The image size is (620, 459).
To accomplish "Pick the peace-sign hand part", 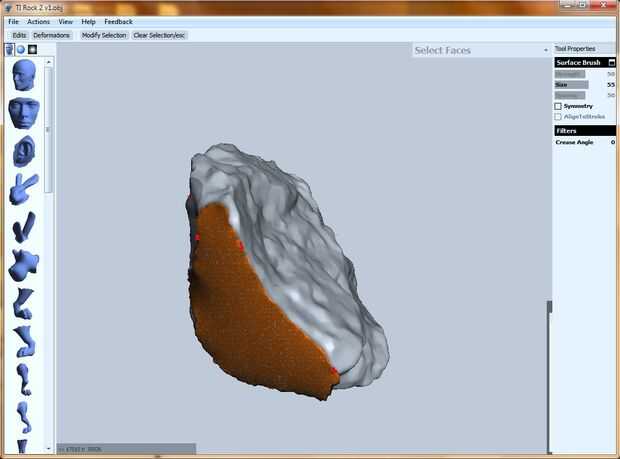I will pos(24,189).
